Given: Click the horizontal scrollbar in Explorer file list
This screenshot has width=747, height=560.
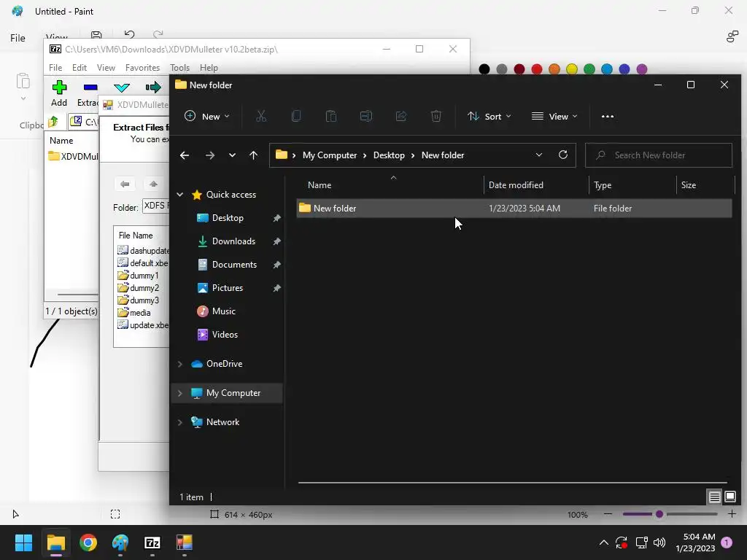Looking at the screenshot, I should (x=512, y=483).
